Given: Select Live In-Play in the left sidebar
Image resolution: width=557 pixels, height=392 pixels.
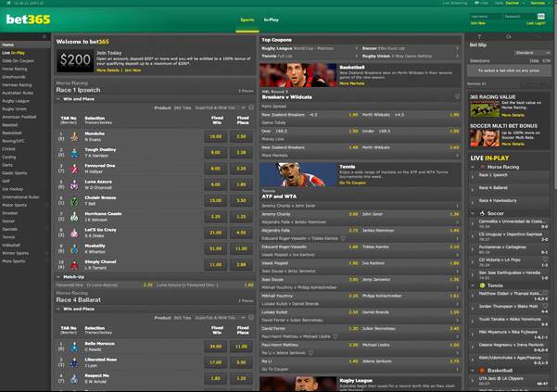Looking at the screenshot, I should (25, 53).
